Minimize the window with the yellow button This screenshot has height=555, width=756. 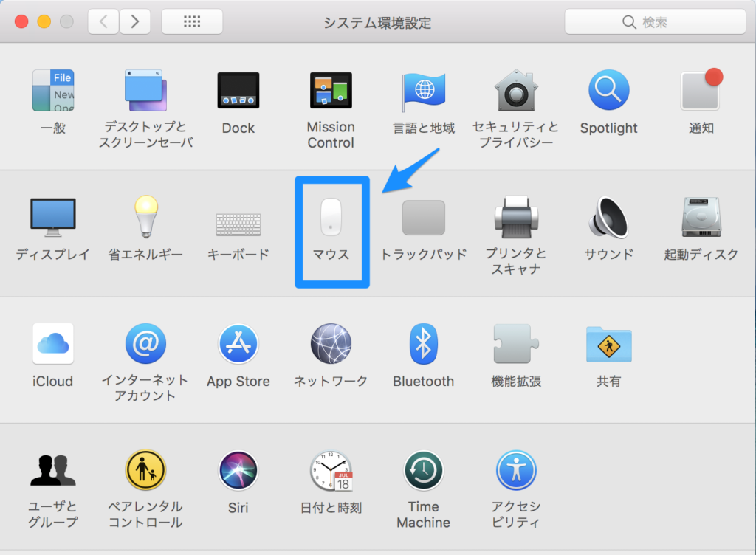point(44,21)
